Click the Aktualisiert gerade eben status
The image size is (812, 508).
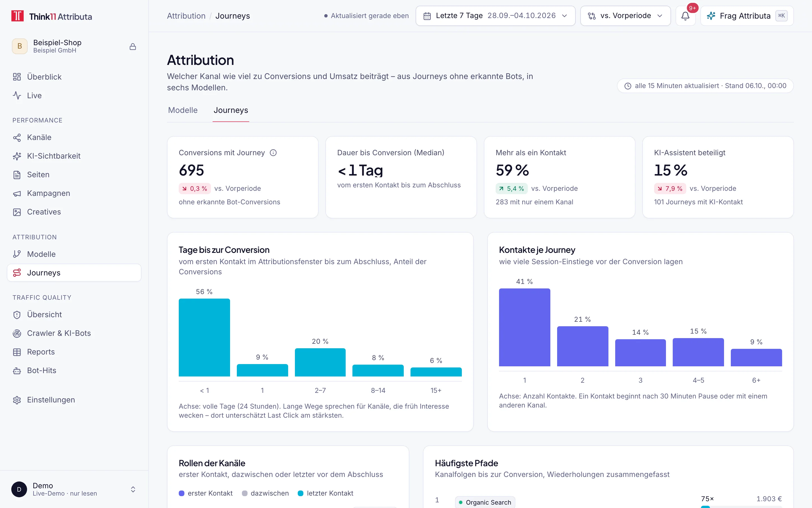(x=367, y=16)
